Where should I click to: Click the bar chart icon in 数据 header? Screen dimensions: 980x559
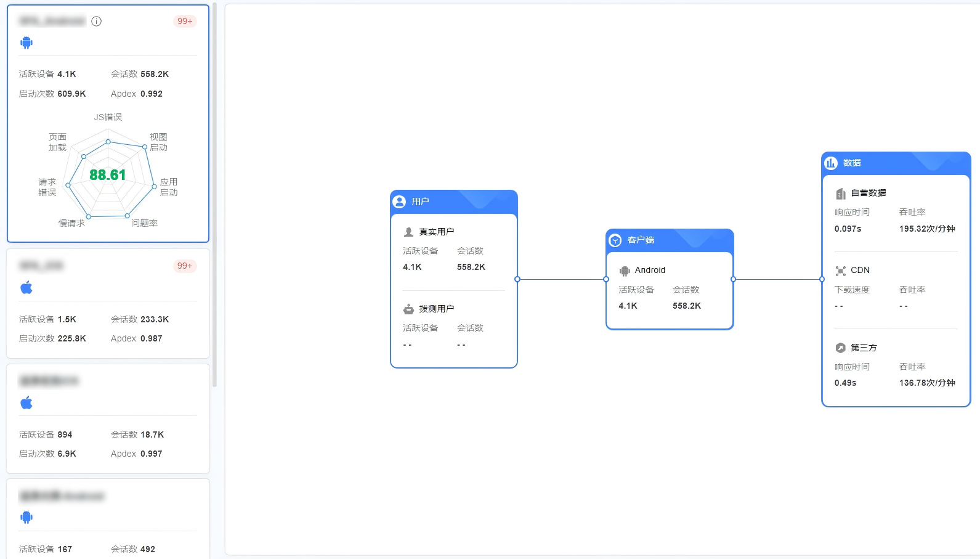click(831, 163)
